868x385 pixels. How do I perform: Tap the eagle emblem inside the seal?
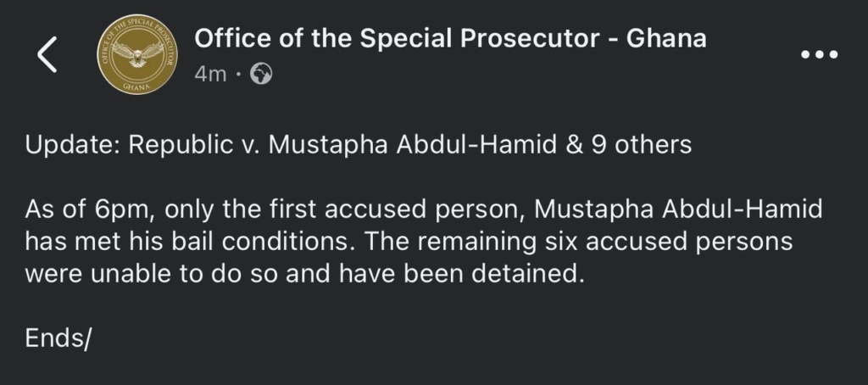136,53
